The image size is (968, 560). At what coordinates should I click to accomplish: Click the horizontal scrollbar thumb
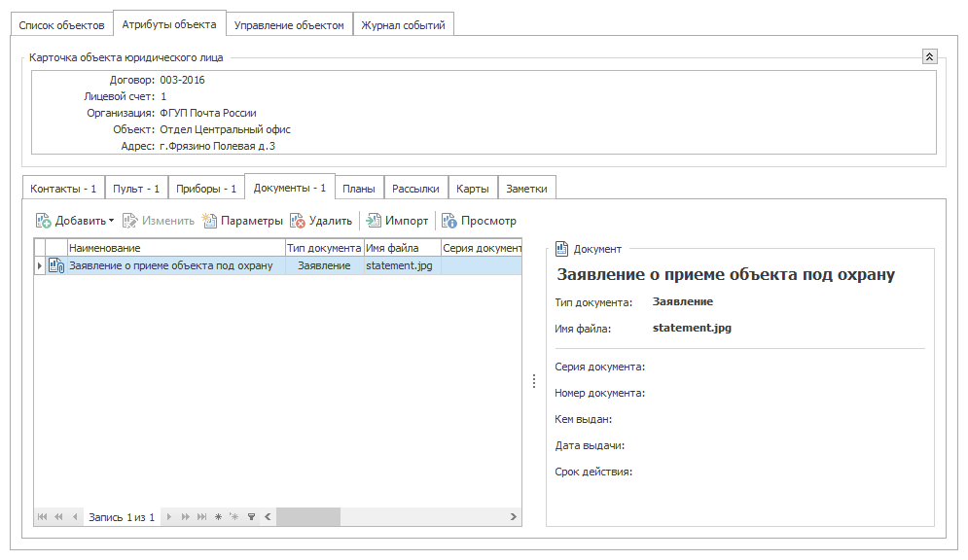pos(308,517)
